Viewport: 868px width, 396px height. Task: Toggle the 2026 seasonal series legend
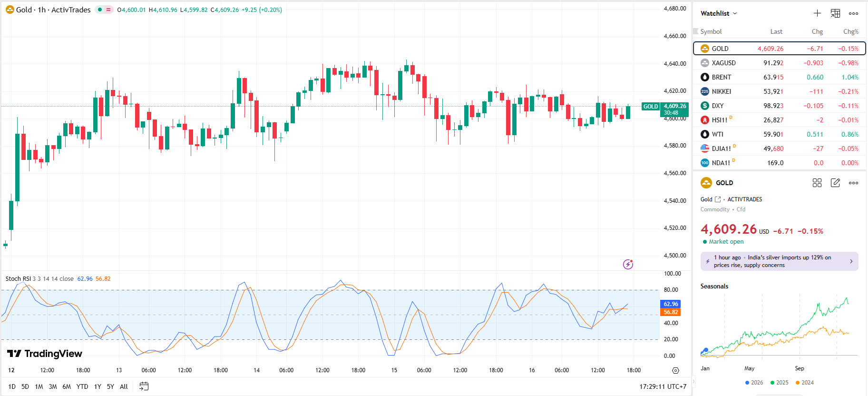(754, 383)
